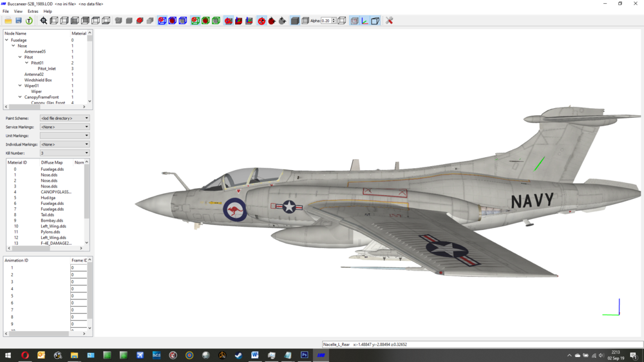644x362 pixels.
Task: Click the solid gray shaded cube icon
Action: click(295, 21)
